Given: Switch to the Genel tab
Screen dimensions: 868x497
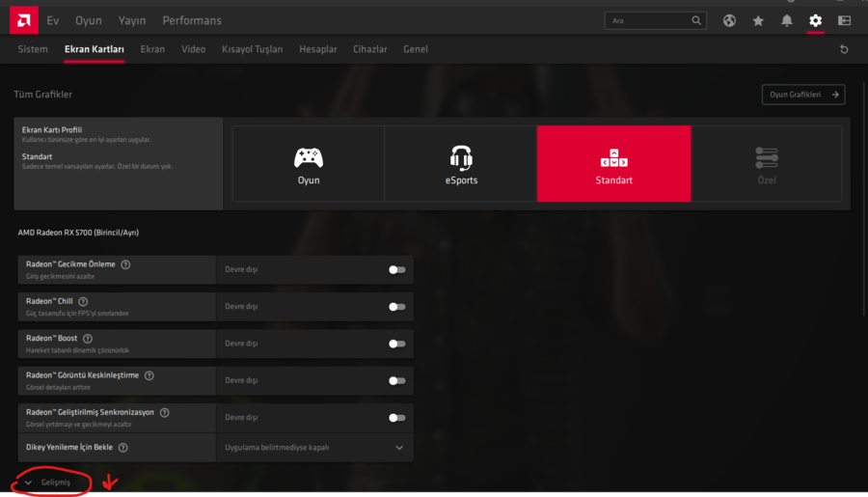Looking at the screenshot, I should [x=415, y=49].
